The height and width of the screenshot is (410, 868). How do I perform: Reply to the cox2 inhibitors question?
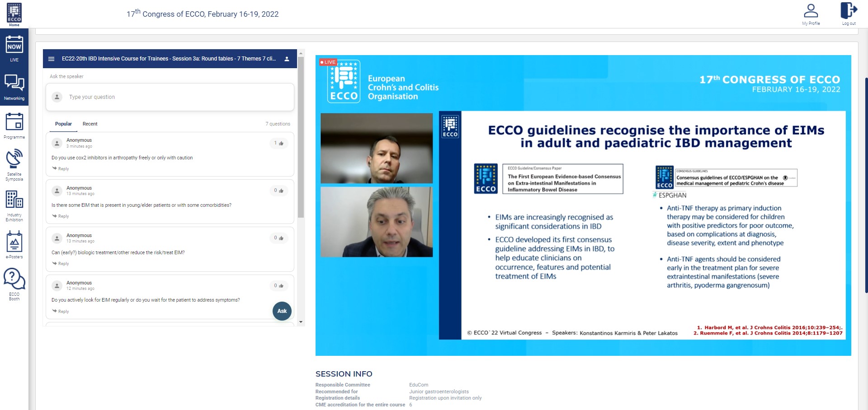(x=61, y=169)
